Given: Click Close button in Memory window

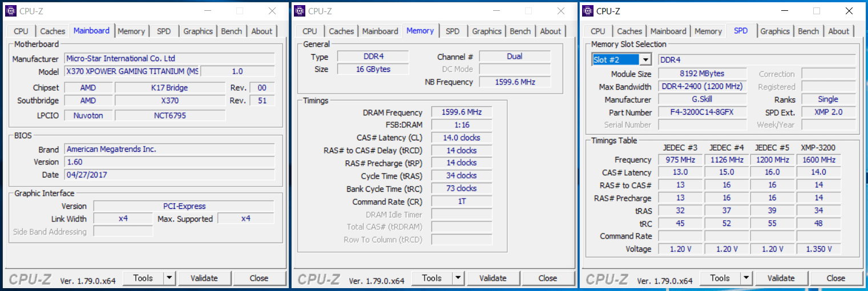Looking at the screenshot, I should tap(548, 278).
